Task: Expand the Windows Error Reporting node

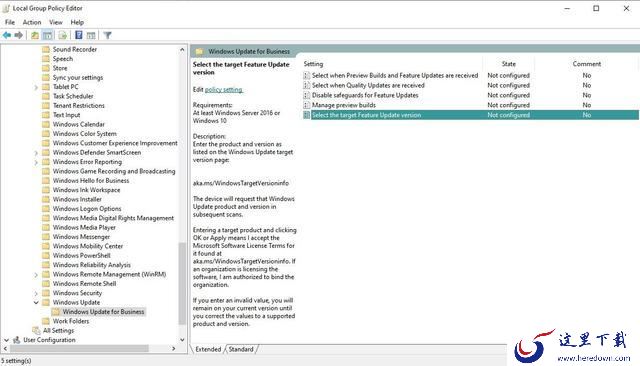Action: pyautogui.click(x=36, y=162)
